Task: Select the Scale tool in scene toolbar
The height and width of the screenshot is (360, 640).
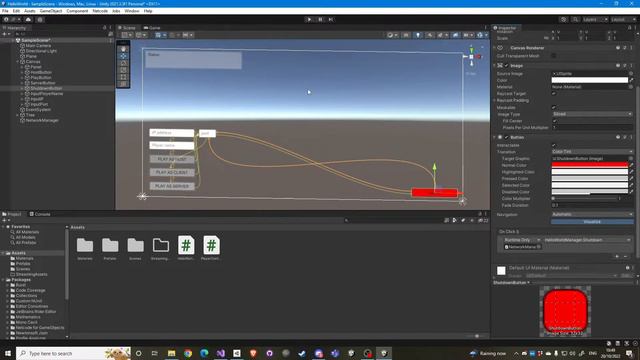Action: coord(124,70)
